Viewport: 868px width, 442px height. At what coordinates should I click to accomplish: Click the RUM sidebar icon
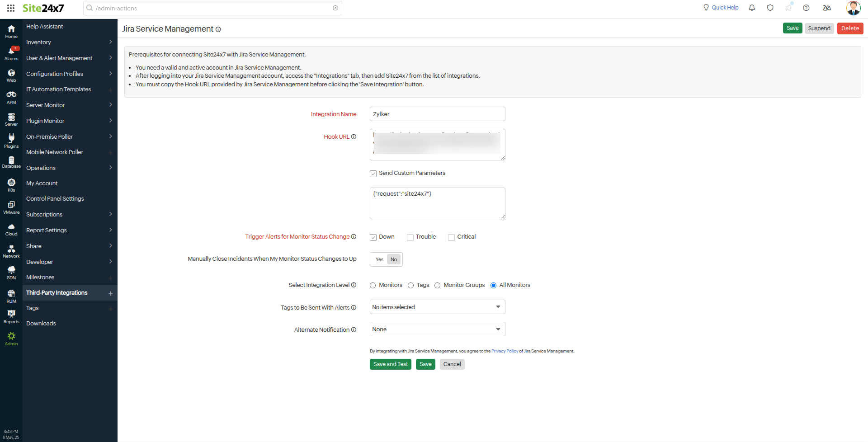coord(11,296)
